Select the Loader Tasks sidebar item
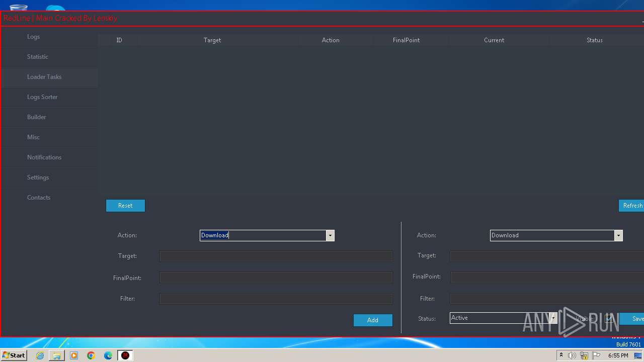Screen dimensions: 644x362 (x=49, y=77)
